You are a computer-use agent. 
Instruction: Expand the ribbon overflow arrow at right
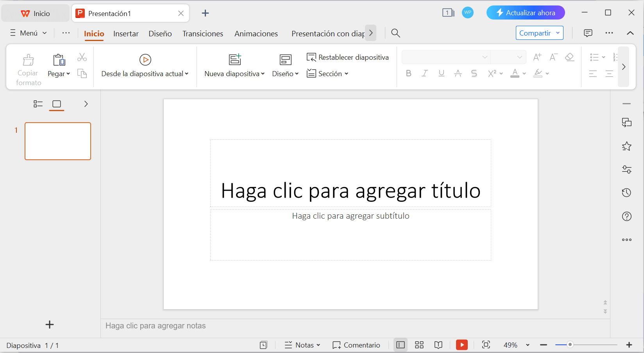coord(624,67)
